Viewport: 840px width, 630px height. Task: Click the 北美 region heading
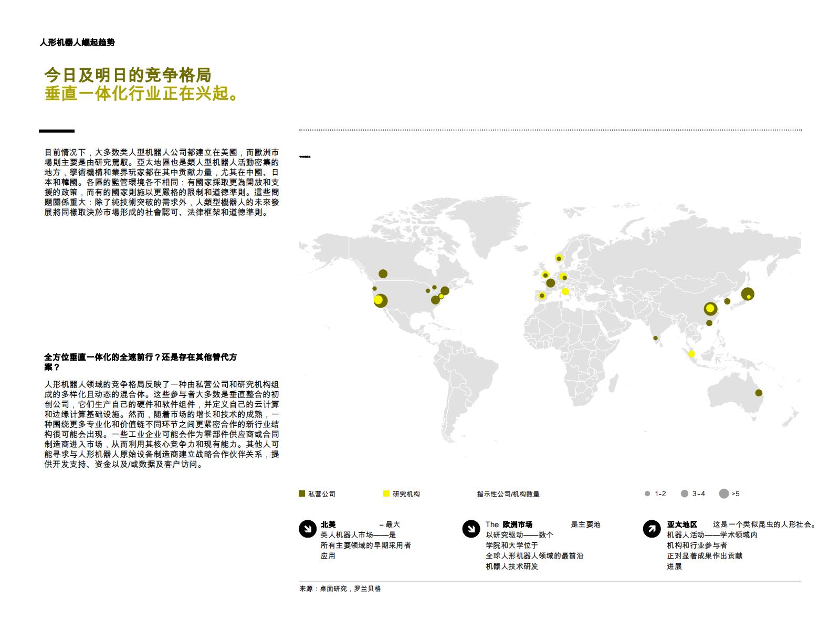(328, 524)
